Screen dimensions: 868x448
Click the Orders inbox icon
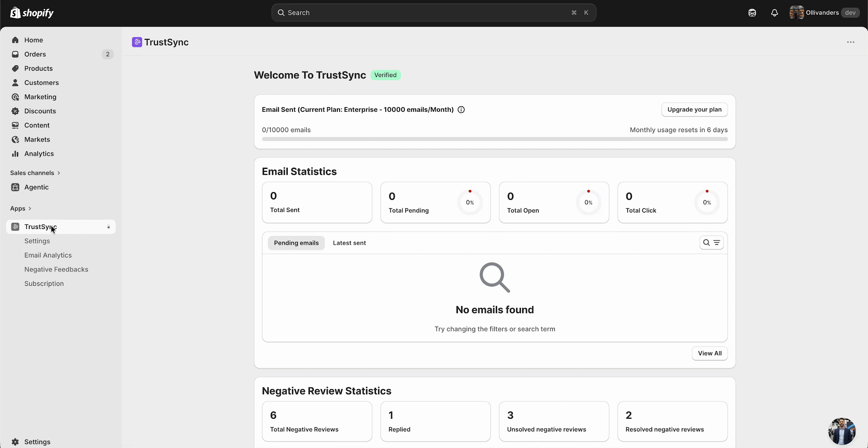15,54
